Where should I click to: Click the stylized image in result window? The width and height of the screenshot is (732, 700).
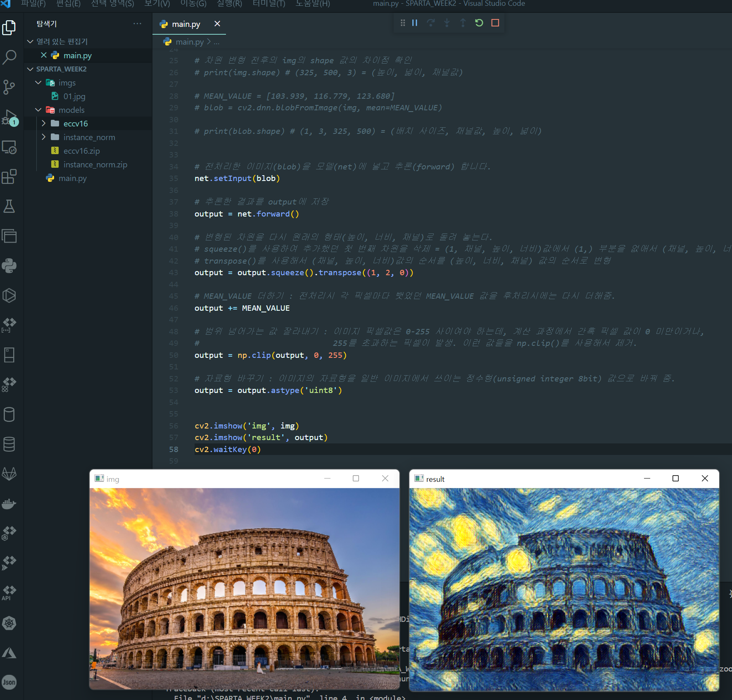click(564, 589)
